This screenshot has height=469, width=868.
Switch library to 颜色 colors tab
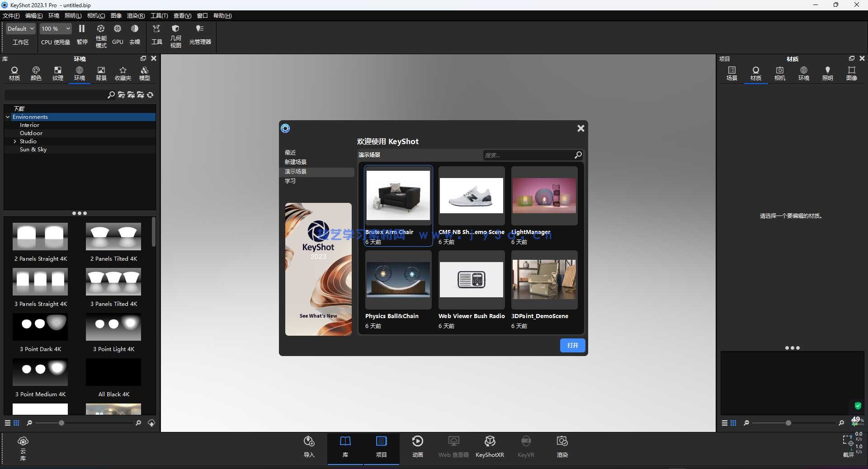(36, 74)
